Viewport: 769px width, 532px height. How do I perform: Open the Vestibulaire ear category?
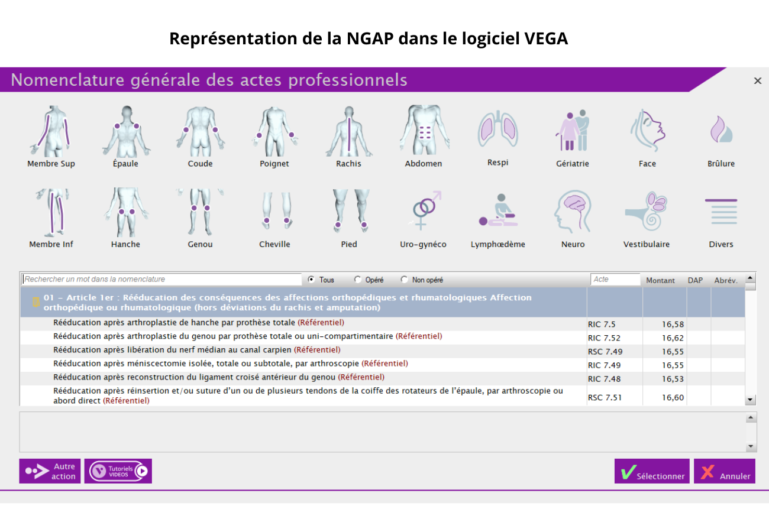coord(647,210)
